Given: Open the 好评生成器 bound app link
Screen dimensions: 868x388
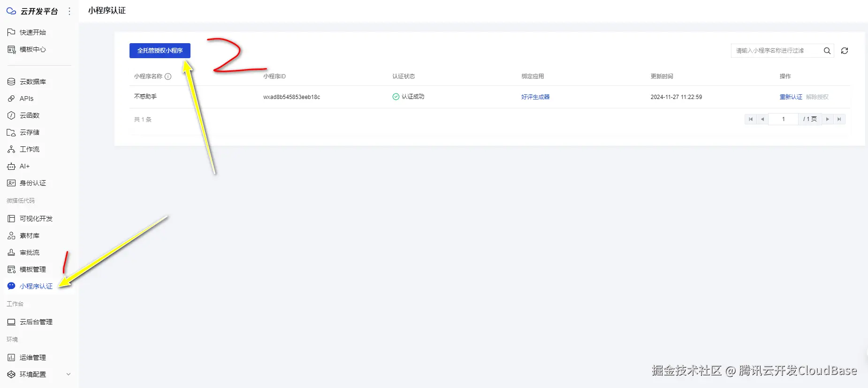Looking at the screenshot, I should click(535, 97).
